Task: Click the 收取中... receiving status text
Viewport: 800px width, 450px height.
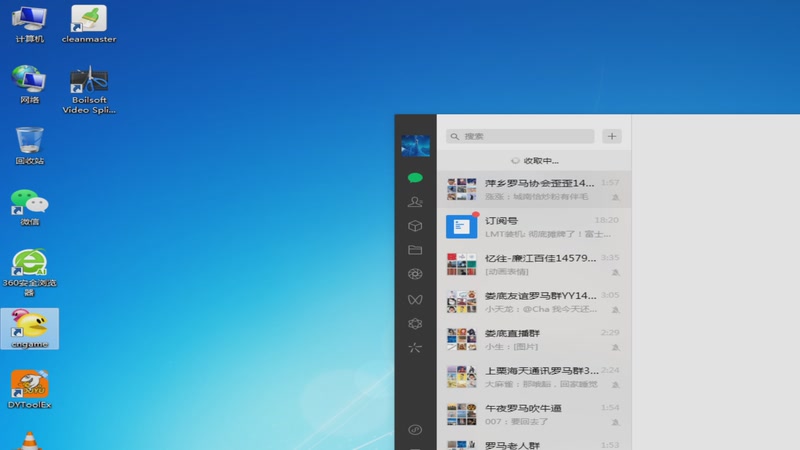Action: 541,161
